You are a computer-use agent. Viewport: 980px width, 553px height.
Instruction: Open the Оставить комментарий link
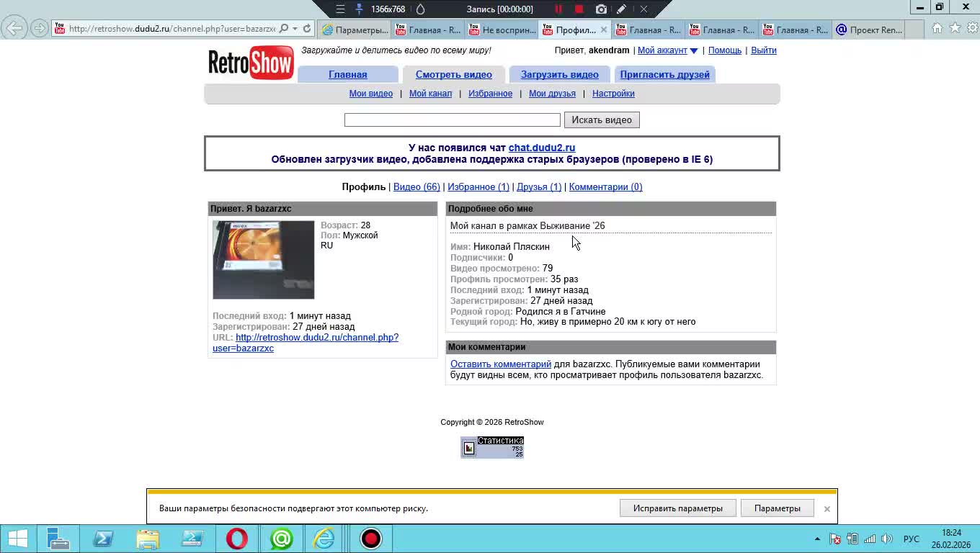pos(500,364)
